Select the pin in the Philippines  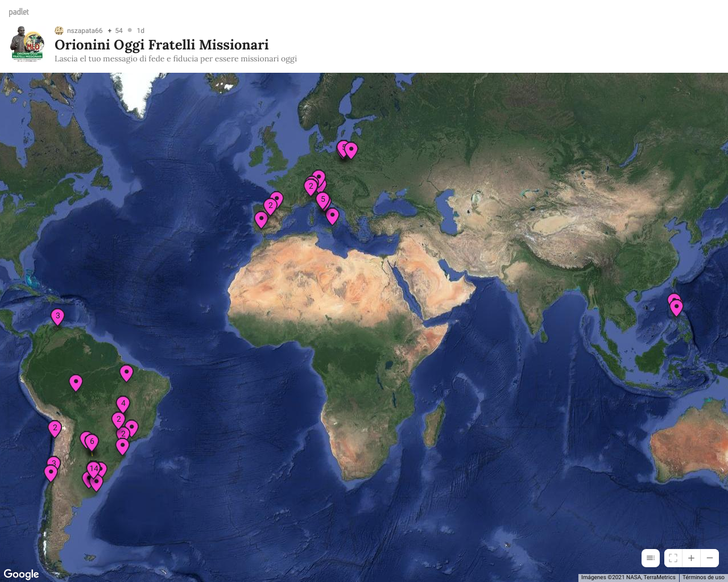(676, 307)
